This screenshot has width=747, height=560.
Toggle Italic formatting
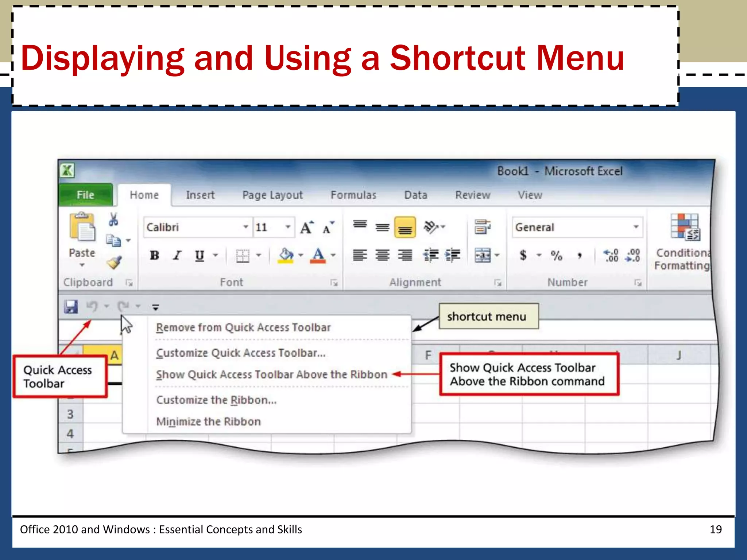pyautogui.click(x=177, y=255)
